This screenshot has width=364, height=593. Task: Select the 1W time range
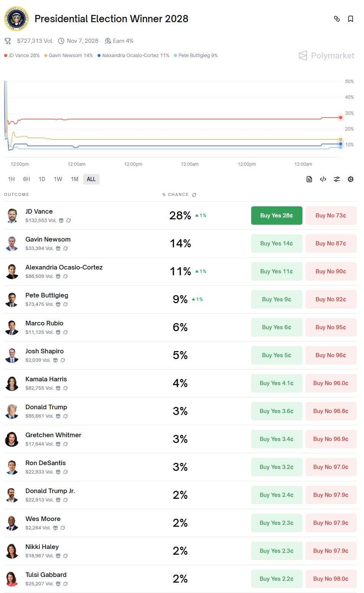[x=58, y=179]
